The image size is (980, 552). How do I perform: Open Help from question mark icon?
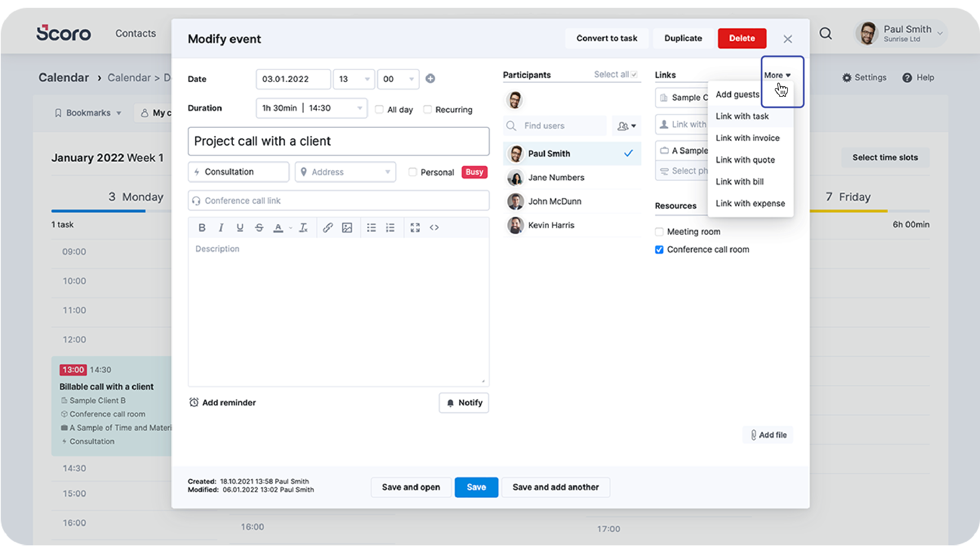coord(907,78)
